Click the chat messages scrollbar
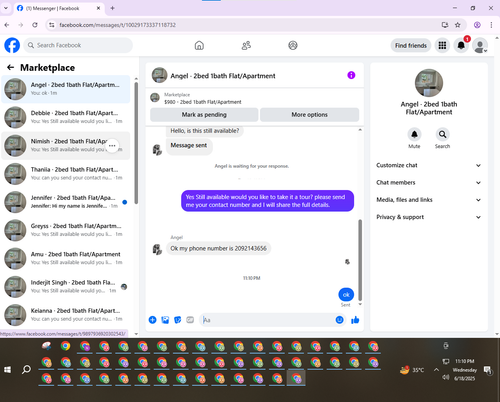Image resolution: width=500 pixels, height=402 pixels. coord(360,260)
